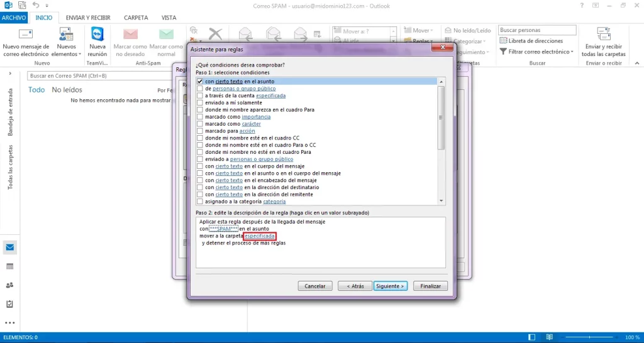
Task: Click Enviar y recibir todas las carpetas
Action: (603, 42)
